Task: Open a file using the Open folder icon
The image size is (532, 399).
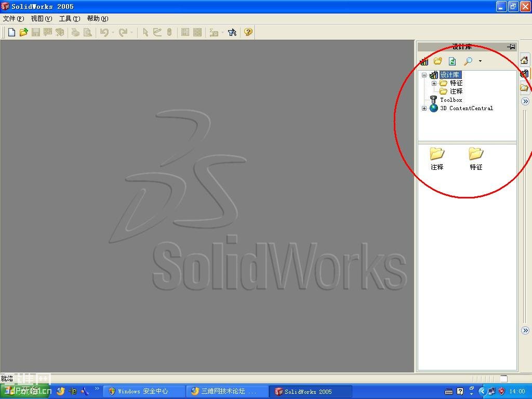Action: coord(23,32)
